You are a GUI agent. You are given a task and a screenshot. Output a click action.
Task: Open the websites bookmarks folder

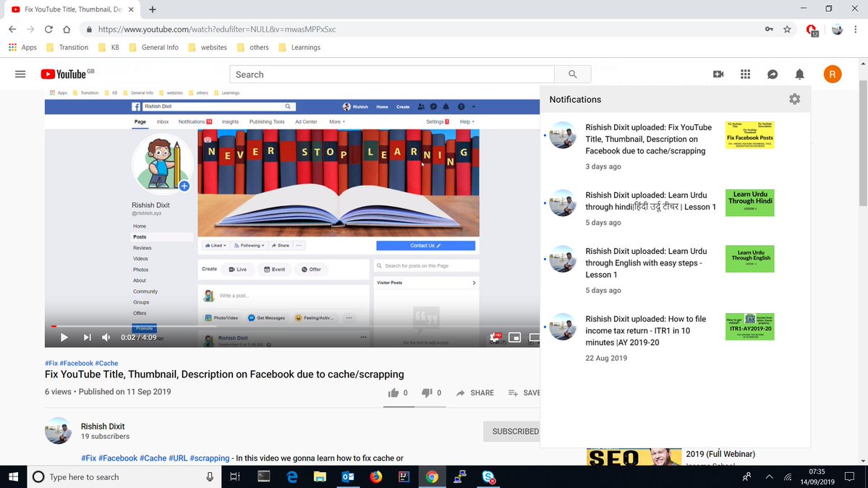click(207, 47)
